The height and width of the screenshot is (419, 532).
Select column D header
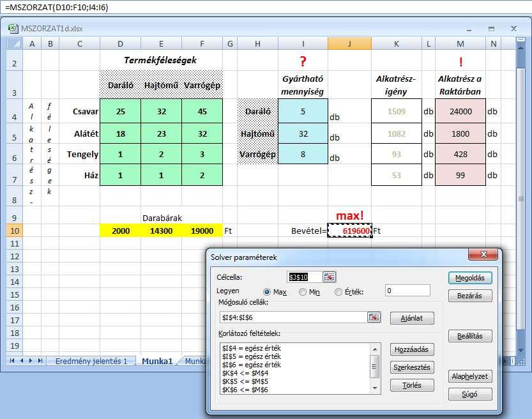click(120, 43)
